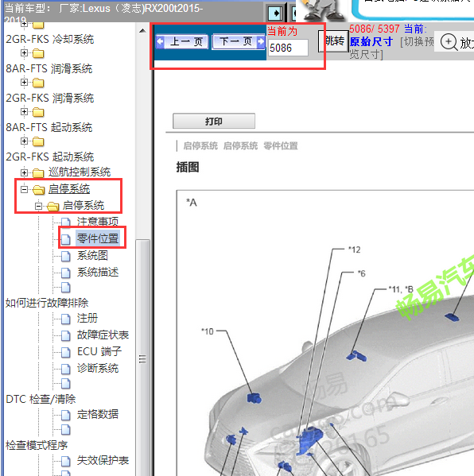Click the open folder icon of nested 启停系统

[52, 207]
